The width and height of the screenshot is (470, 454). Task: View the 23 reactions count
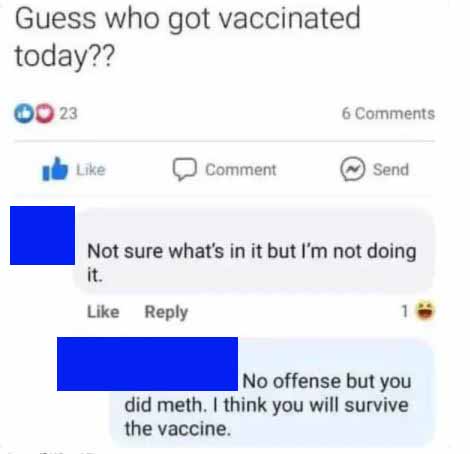[x=68, y=113]
